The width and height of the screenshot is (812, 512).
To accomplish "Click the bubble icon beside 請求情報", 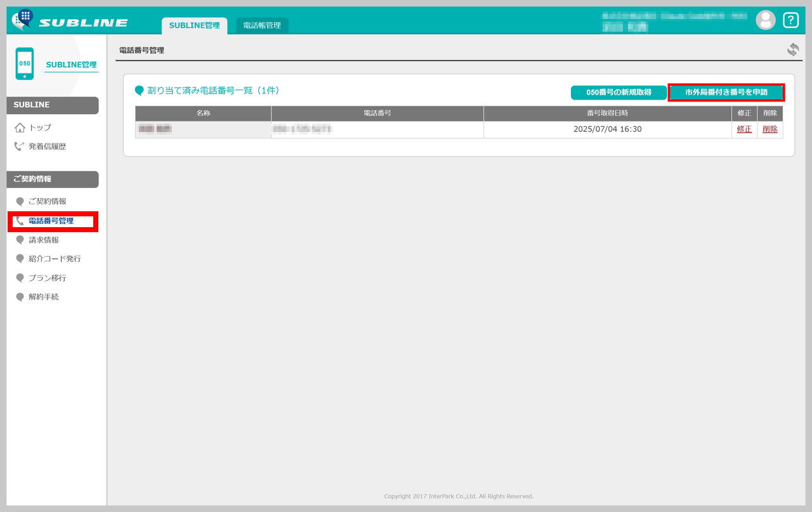I will 20,240.
